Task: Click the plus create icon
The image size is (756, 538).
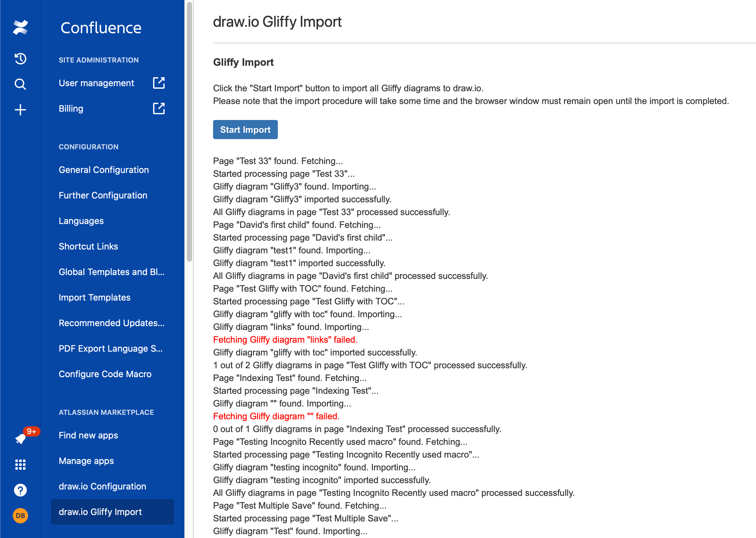Action: (x=20, y=110)
